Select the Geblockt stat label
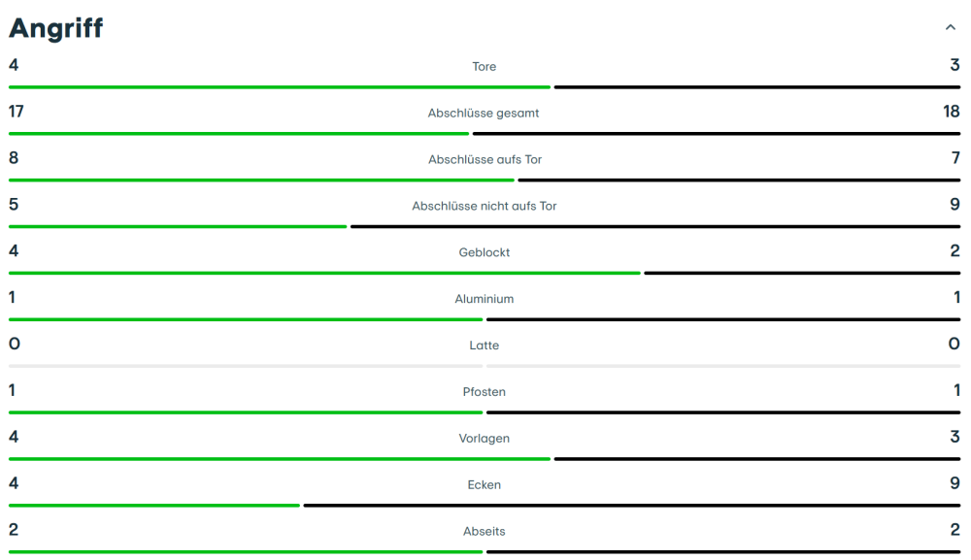Viewport: 971px width, 560px height. tap(485, 253)
